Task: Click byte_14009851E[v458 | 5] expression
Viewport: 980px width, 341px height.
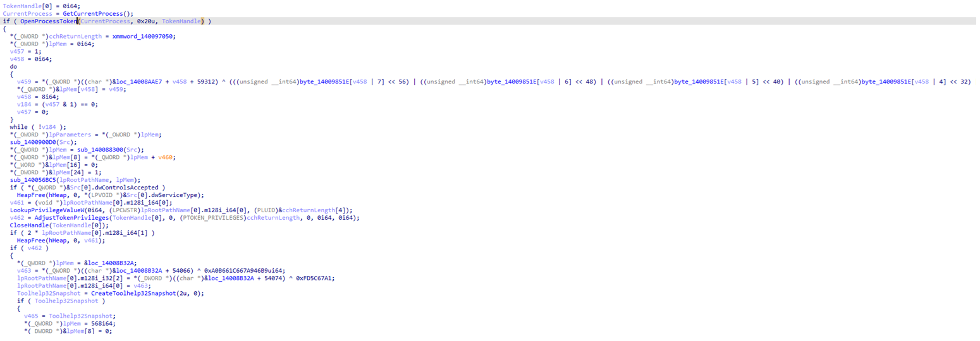Action: [x=717, y=81]
